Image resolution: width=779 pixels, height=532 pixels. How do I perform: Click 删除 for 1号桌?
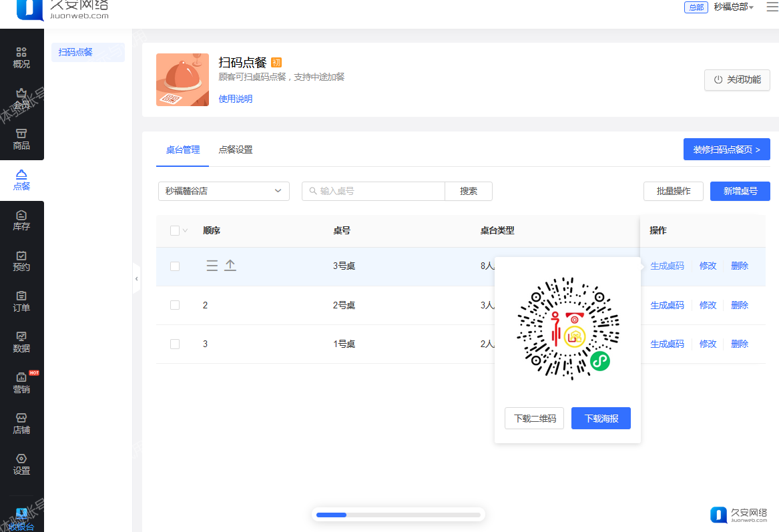pos(739,344)
